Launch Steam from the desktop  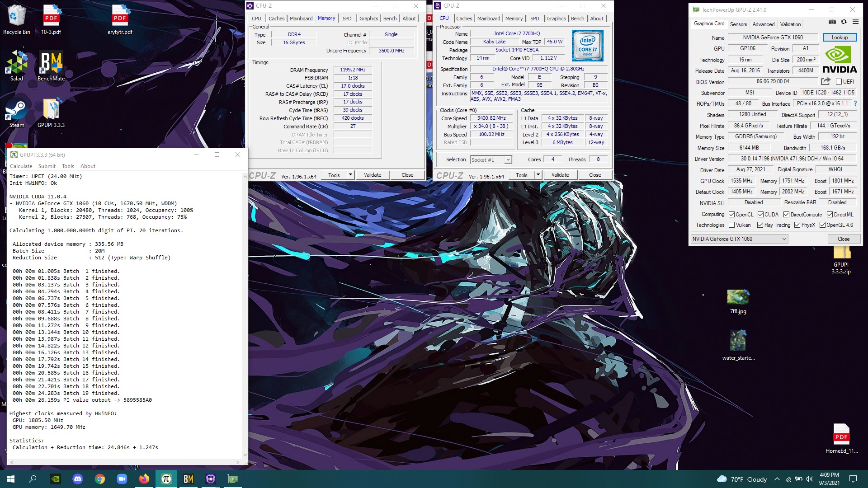coord(16,113)
